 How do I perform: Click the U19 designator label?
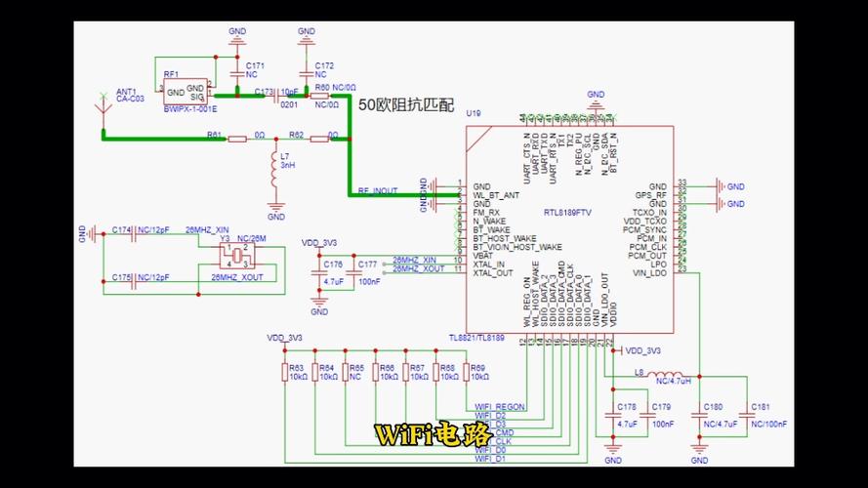474,113
